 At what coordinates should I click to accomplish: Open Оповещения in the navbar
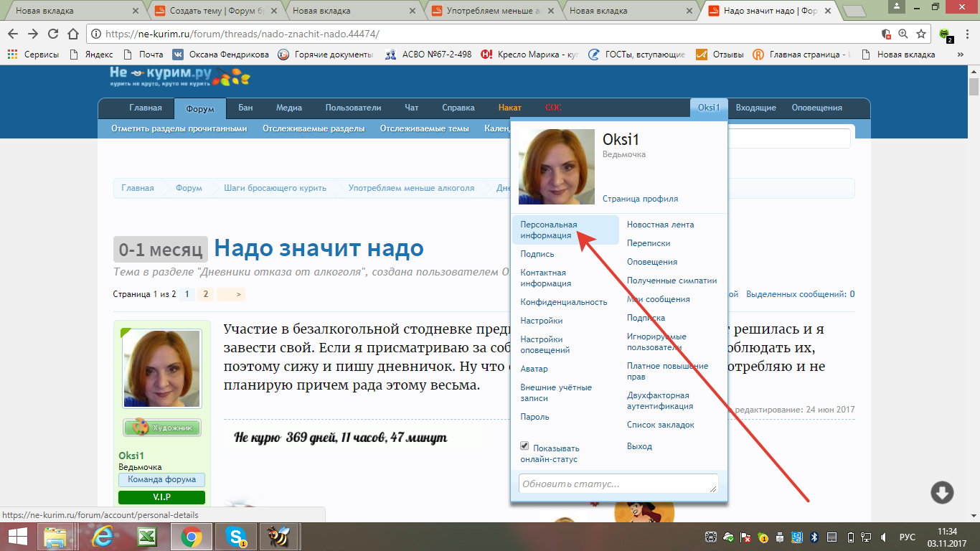817,108
